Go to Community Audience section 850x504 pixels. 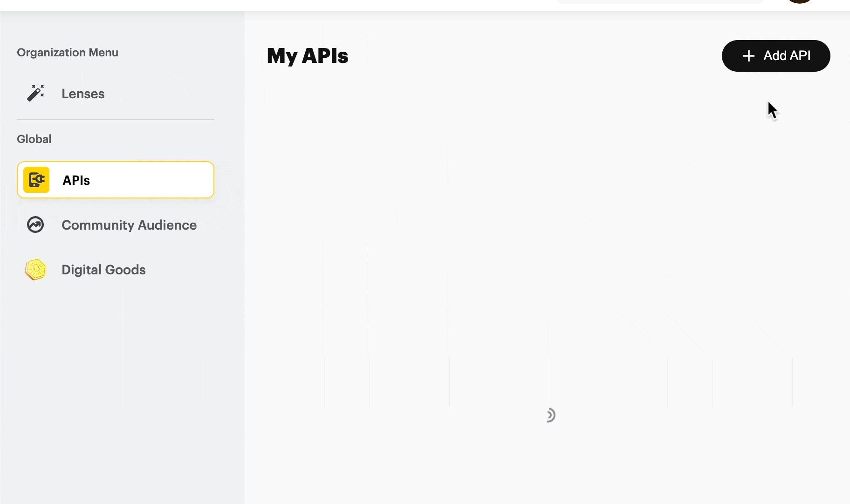coord(129,225)
